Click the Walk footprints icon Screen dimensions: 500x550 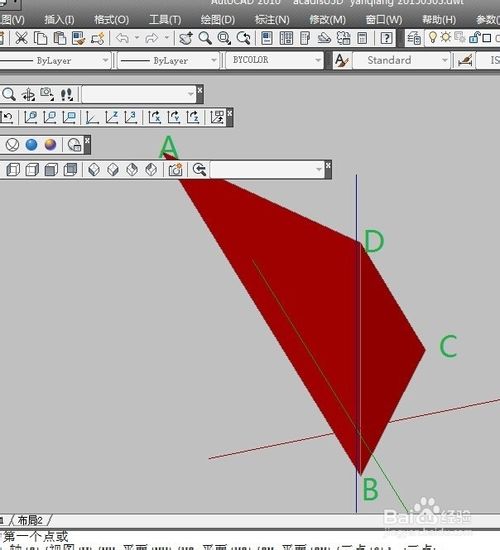tap(66, 94)
